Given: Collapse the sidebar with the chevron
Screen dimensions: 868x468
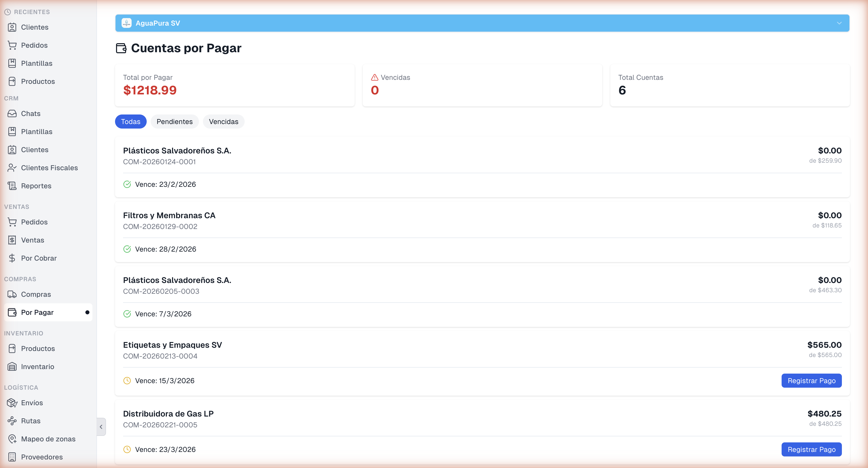Looking at the screenshot, I should 101,427.
